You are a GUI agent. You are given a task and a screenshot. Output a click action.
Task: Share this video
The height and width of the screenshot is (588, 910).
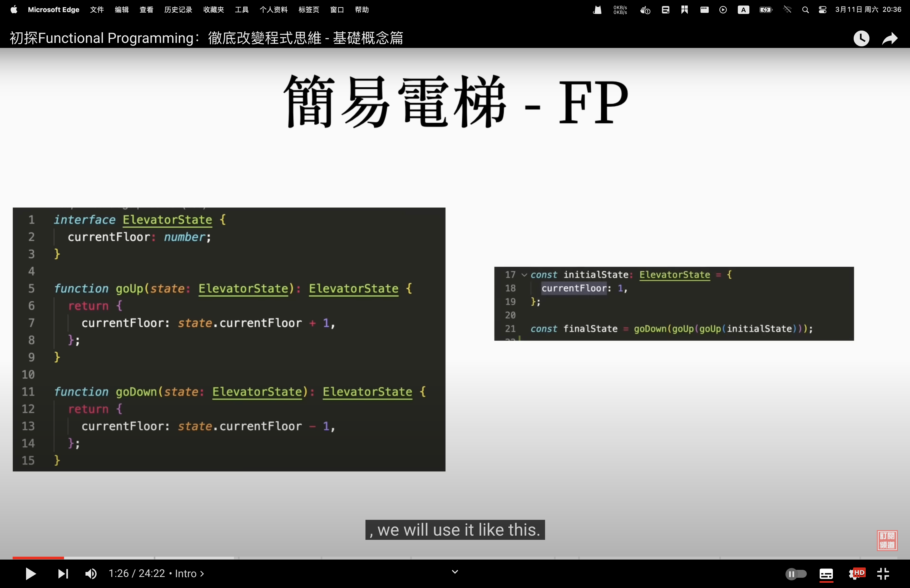point(890,38)
